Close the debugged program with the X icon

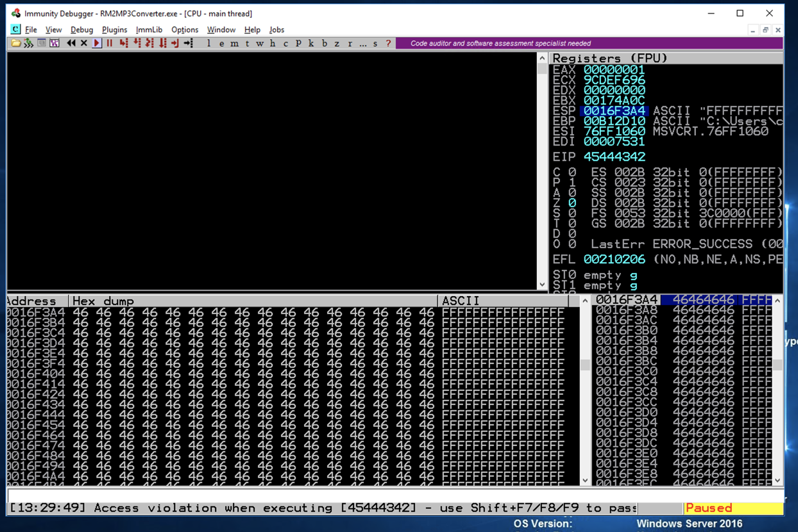(83, 43)
